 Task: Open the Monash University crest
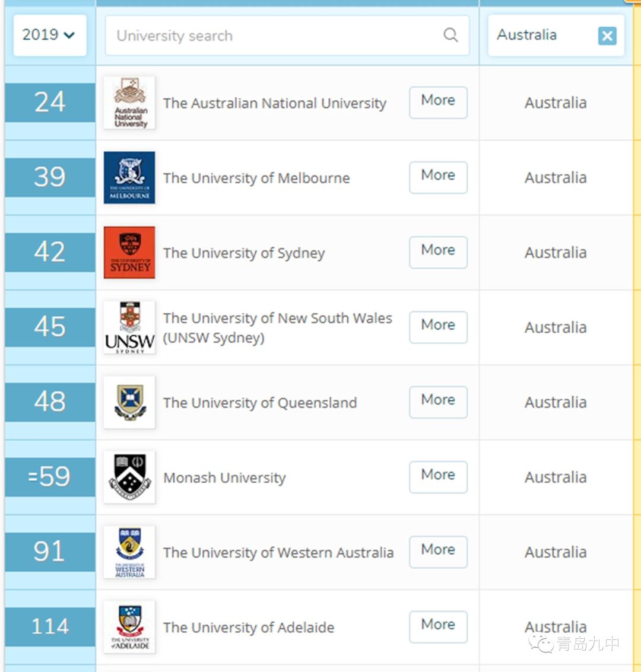[x=129, y=477]
